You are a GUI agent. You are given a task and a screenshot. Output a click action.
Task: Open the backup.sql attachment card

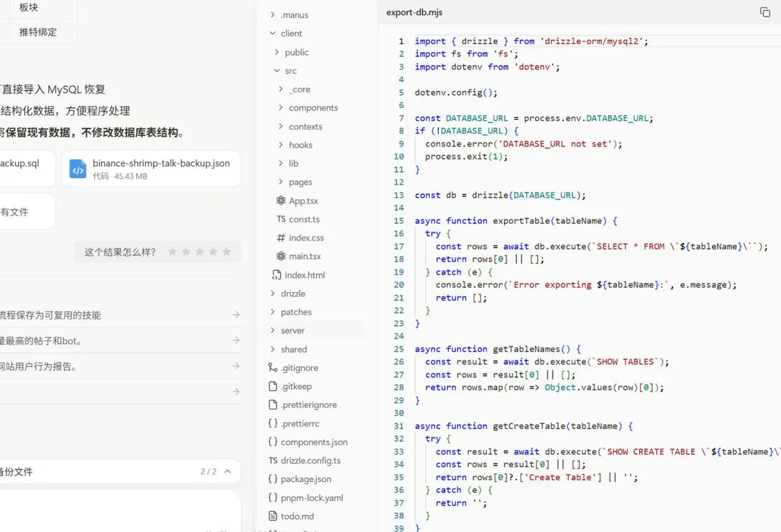point(27,169)
